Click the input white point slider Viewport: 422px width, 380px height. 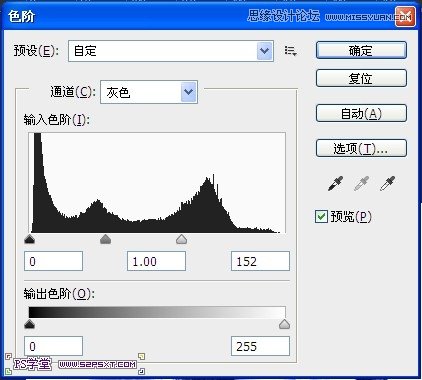coord(181,239)
